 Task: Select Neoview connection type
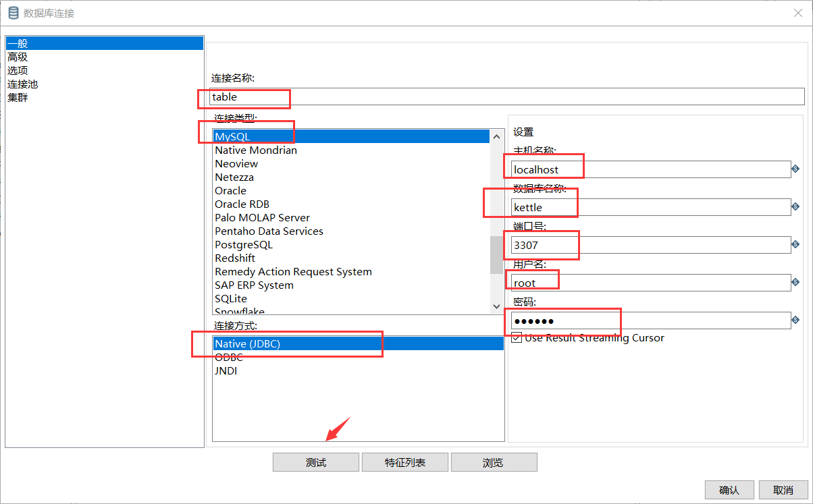[351, 163]
